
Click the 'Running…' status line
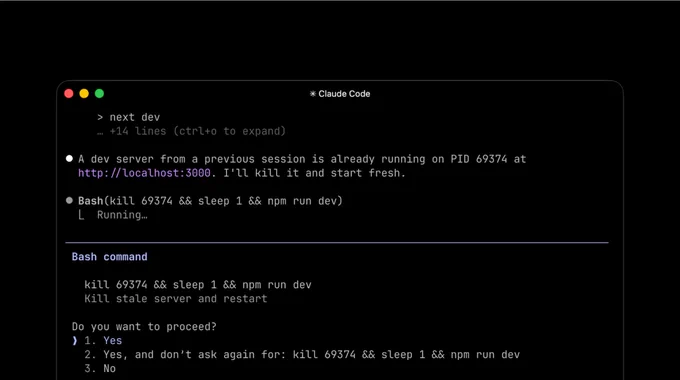(x=122, y=215)
